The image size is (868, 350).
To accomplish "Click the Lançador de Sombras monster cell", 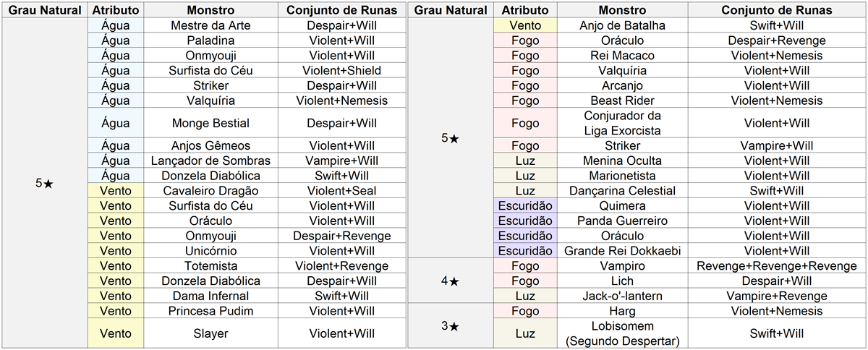I will pos(210,161).
